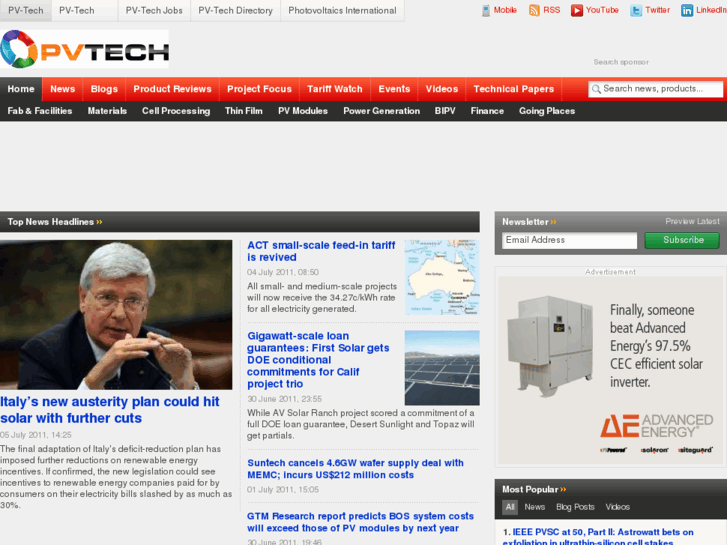Image resolution: width=727 pixels, height=545 pixels.
Task: Open the Blogs menu item
Action: tap(104, 89)
